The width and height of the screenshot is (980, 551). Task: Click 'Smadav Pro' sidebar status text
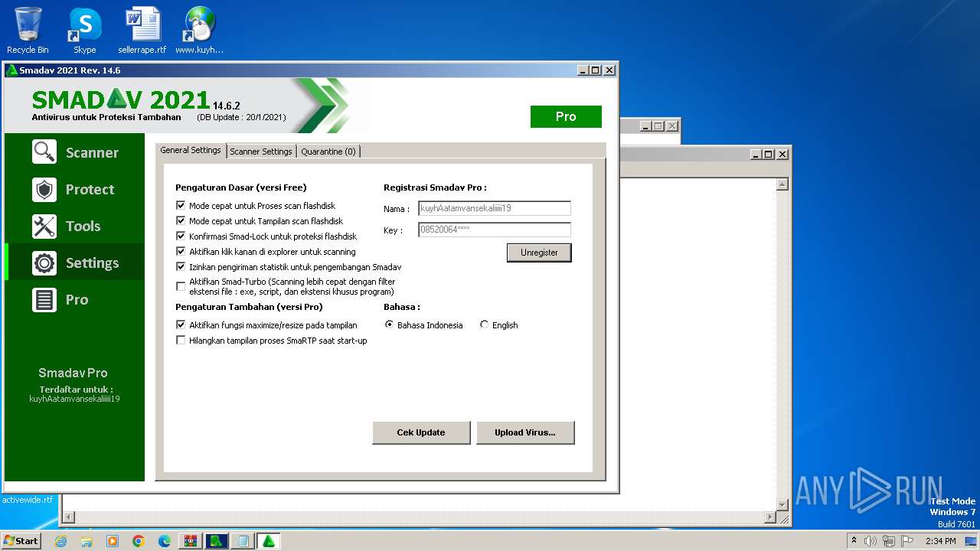73,373
